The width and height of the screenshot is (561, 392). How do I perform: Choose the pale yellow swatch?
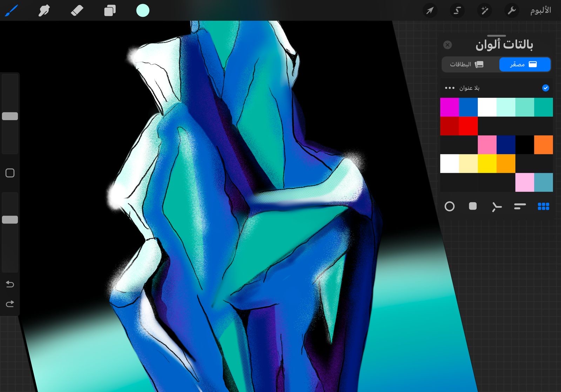click(x=468, y=163)
